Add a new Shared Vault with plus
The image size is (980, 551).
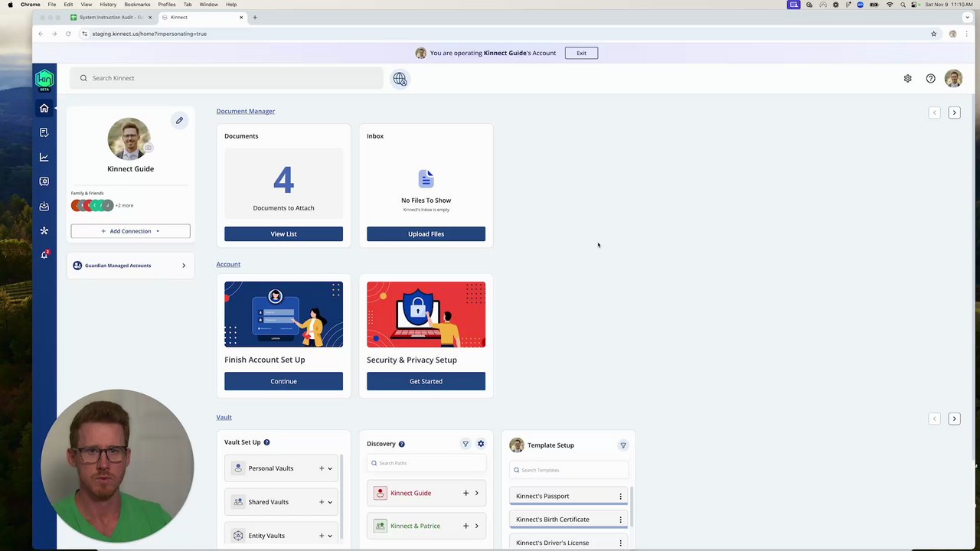(322, 502)
